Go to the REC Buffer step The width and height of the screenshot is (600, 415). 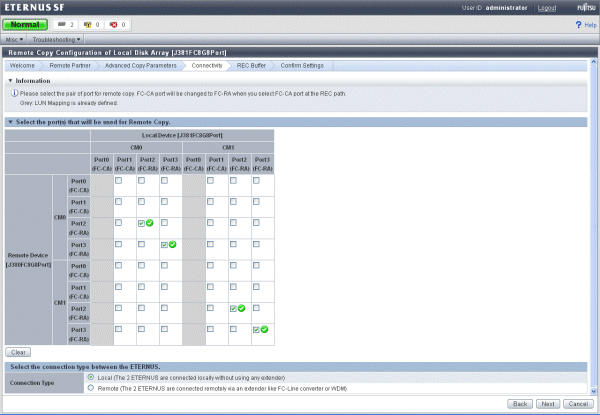click(251, 66)
